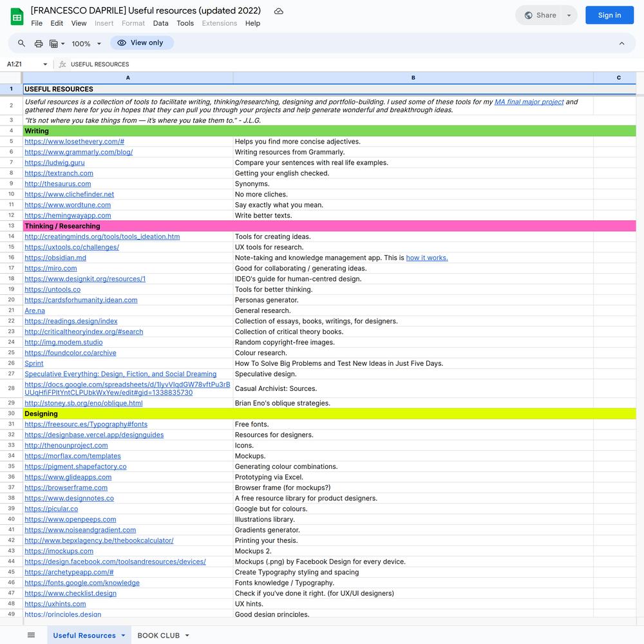The height and width of the screenshot is (644, 644).
Task: Select column A header
Action: pos(128,78)
